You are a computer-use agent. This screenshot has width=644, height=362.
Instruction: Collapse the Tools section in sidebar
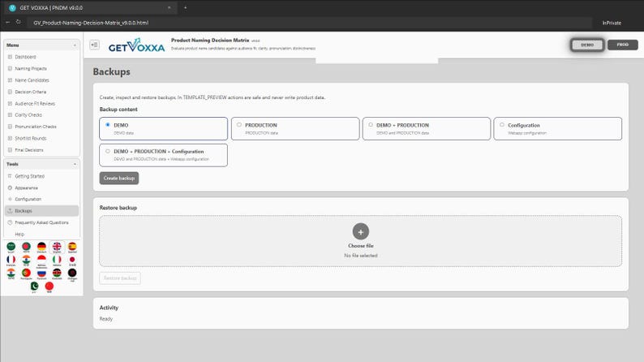tap(75, 164)
